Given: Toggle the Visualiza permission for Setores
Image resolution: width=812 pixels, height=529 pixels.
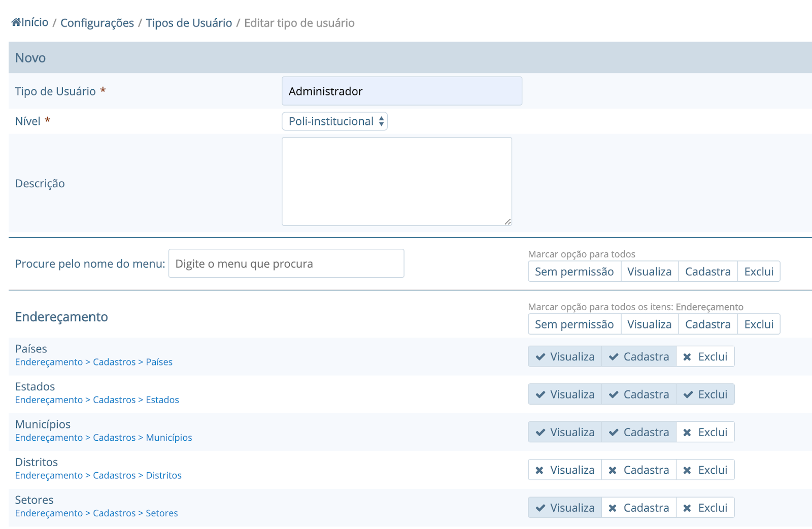Looking at the screenshot, I should (x=565, y=508).
